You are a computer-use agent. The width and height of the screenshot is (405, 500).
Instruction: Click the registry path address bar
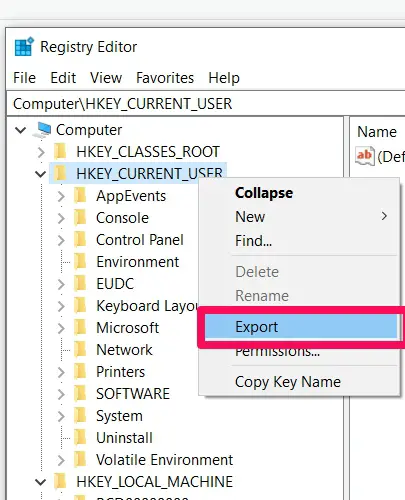pos(206,104)
